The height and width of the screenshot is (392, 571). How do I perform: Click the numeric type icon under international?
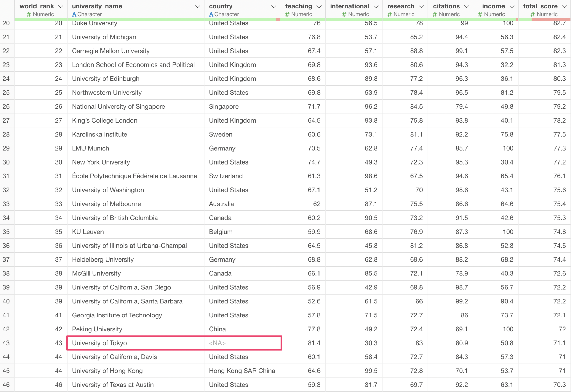coord(344,14)
